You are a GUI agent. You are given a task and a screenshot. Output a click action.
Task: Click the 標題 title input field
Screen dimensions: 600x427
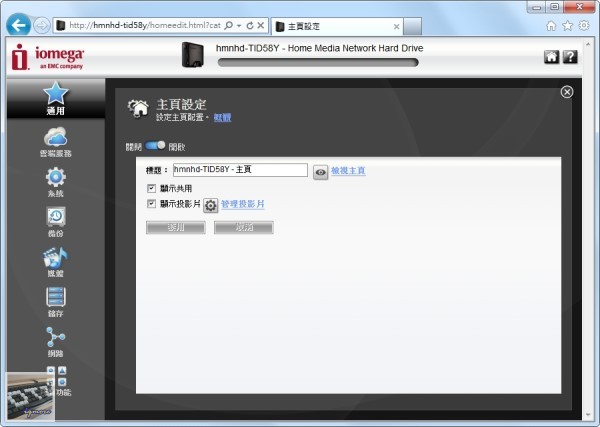coord(240,170)
